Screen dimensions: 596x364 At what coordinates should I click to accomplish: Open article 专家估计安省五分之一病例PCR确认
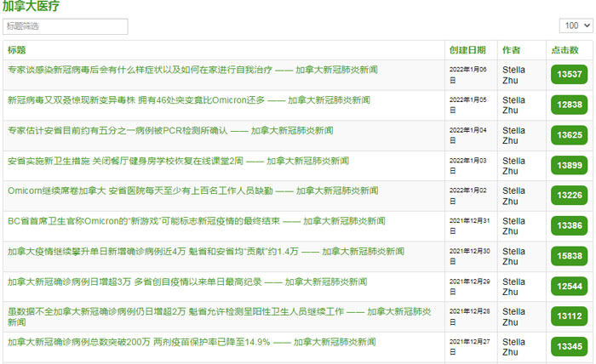[x=170, y=131]
